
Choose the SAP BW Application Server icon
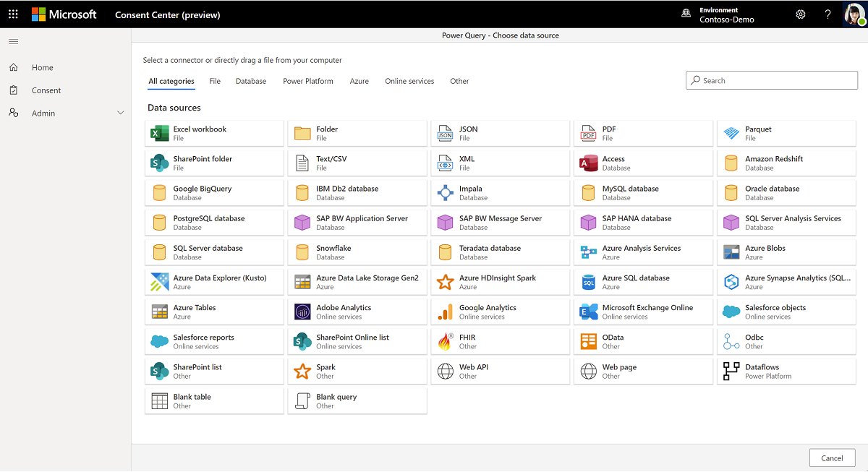coord(302,223)
